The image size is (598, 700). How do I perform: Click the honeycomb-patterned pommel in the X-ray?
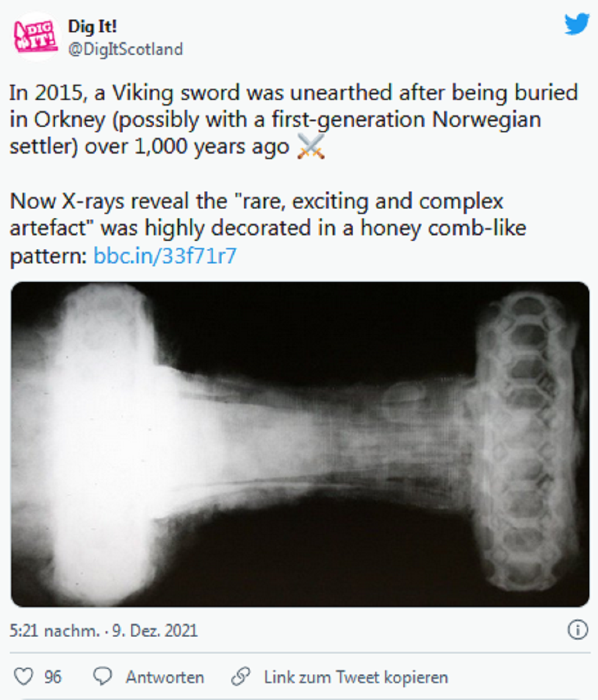pos(526,442)
